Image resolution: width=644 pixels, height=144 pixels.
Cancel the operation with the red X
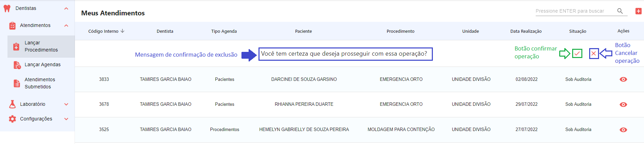click(594, 54)
